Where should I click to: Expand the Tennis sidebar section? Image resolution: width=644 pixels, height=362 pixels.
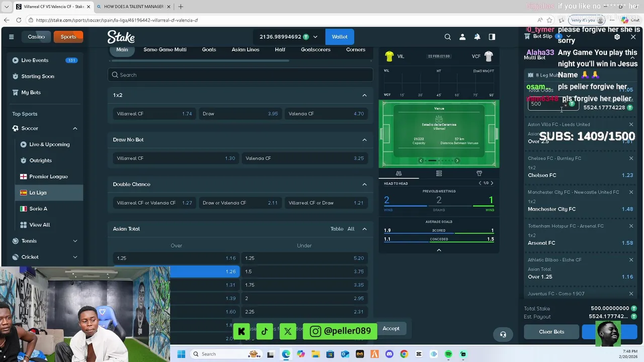coord(75,241)
